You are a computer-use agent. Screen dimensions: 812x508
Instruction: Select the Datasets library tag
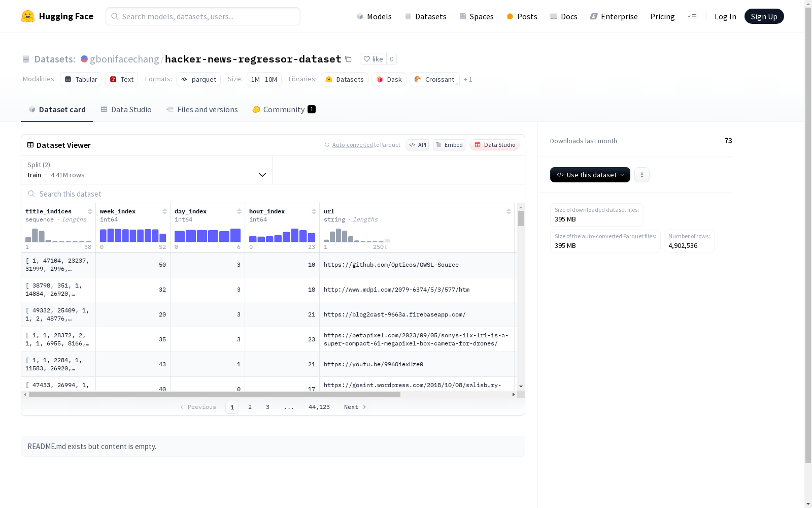tap(345, 79)
